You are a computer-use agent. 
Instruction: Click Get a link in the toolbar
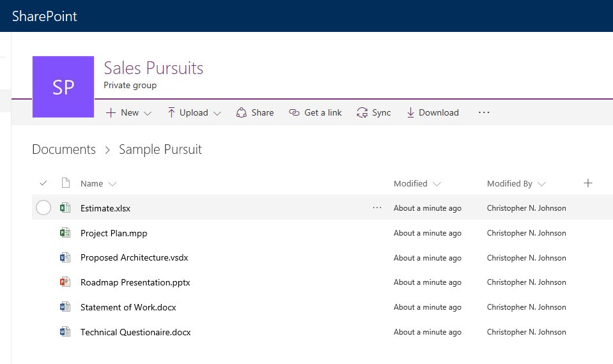[315, 112]
